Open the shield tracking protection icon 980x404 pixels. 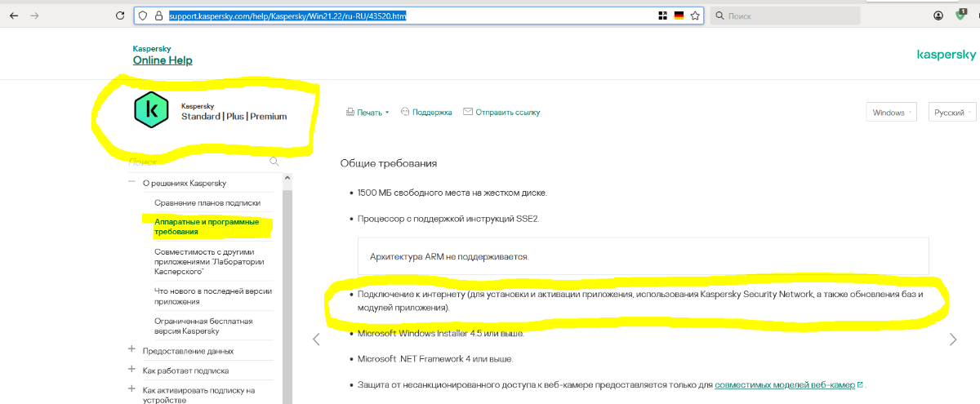pos(142,15)
